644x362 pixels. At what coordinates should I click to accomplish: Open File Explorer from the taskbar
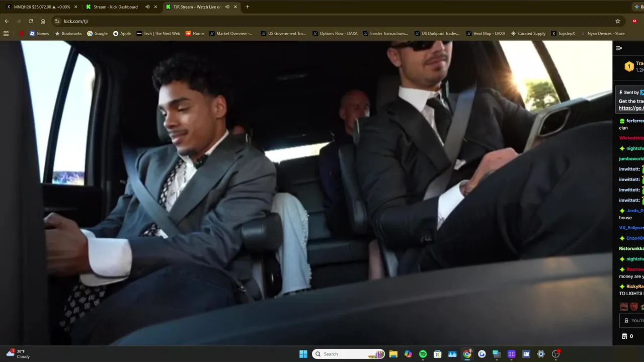(x=393, y=354)
